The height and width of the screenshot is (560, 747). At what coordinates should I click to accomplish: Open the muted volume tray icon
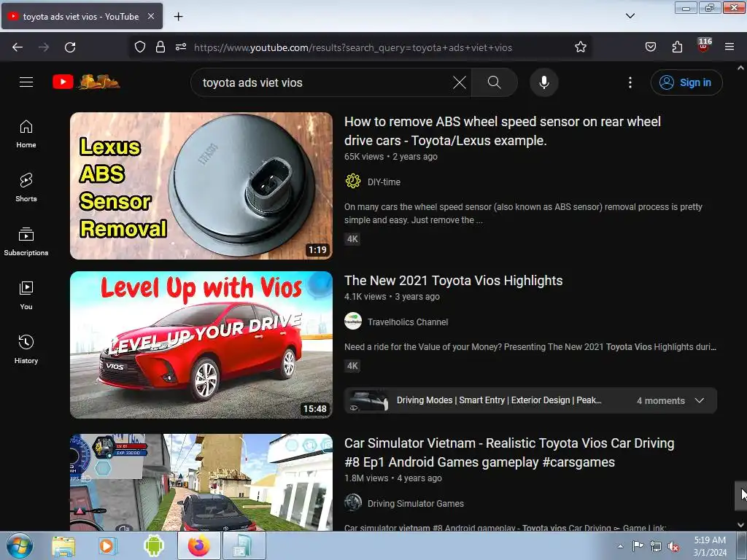[x=673, y=547]
